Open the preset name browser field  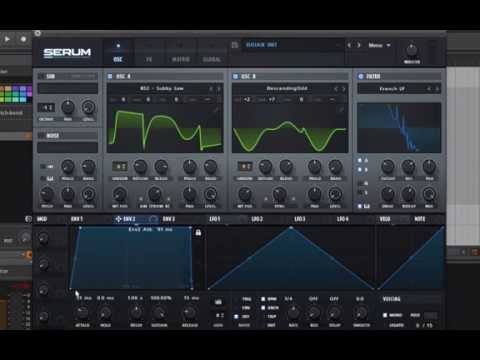(x=292, y=45)
